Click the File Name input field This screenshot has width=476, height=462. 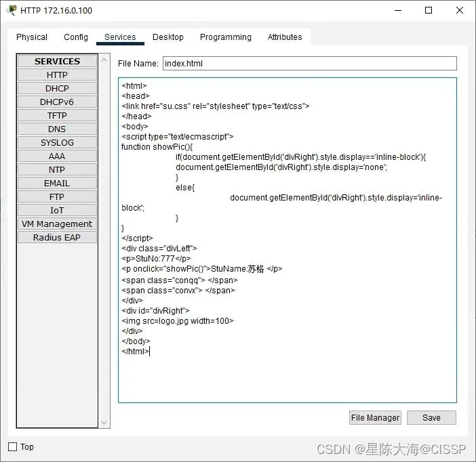(310, 64)
